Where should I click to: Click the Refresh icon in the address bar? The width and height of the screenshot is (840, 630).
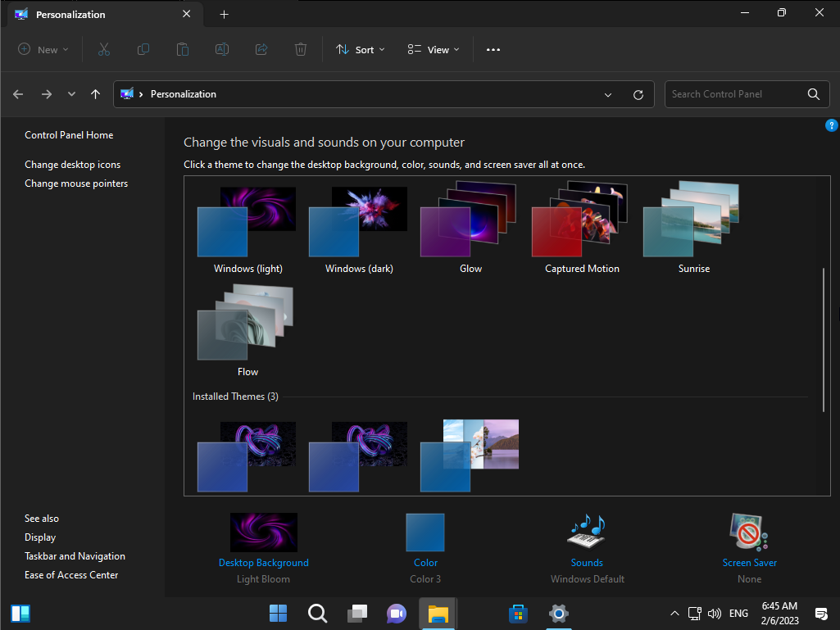click(x=638, y=95)
